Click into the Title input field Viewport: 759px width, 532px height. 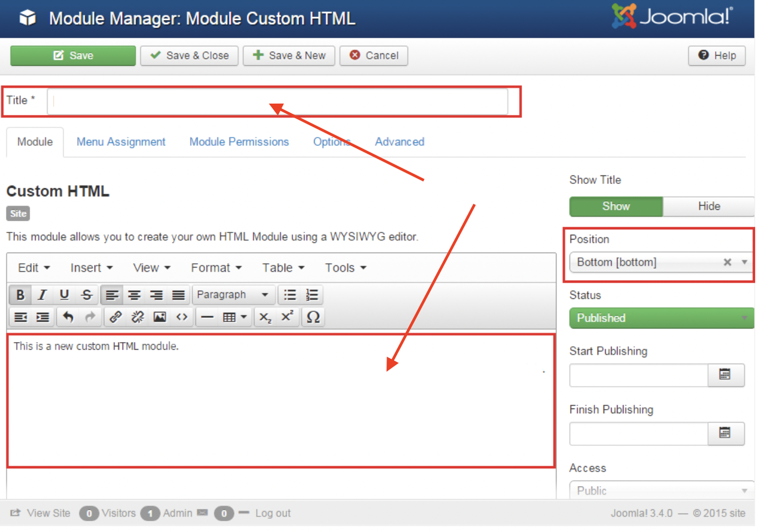pyautogui.click(x=277, y=101)
